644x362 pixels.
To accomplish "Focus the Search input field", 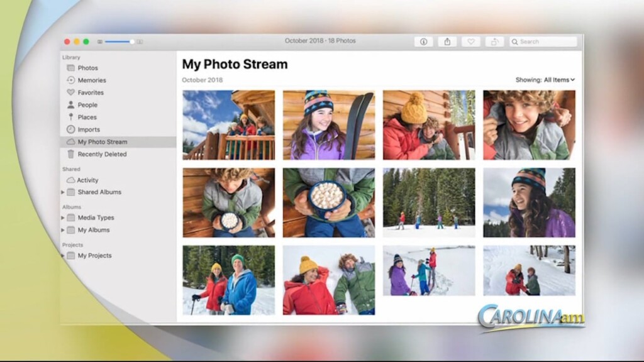I will [x=543, y=41].
